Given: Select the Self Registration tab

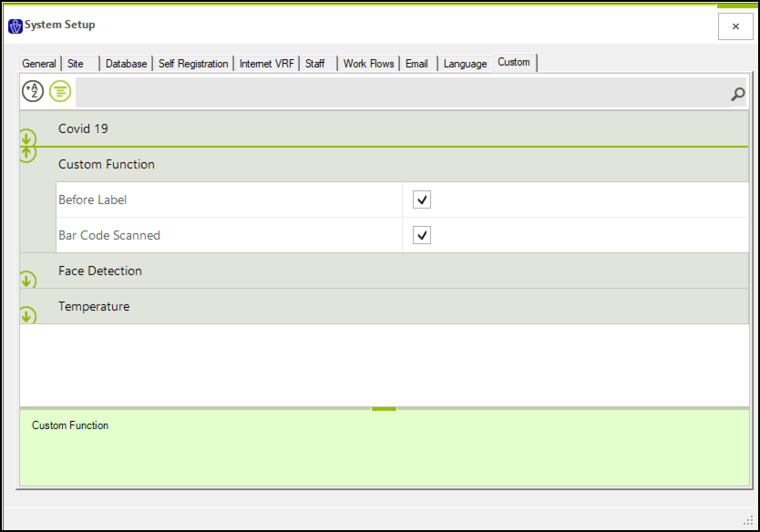Looking at the screenshot, I should pos(193,64).
